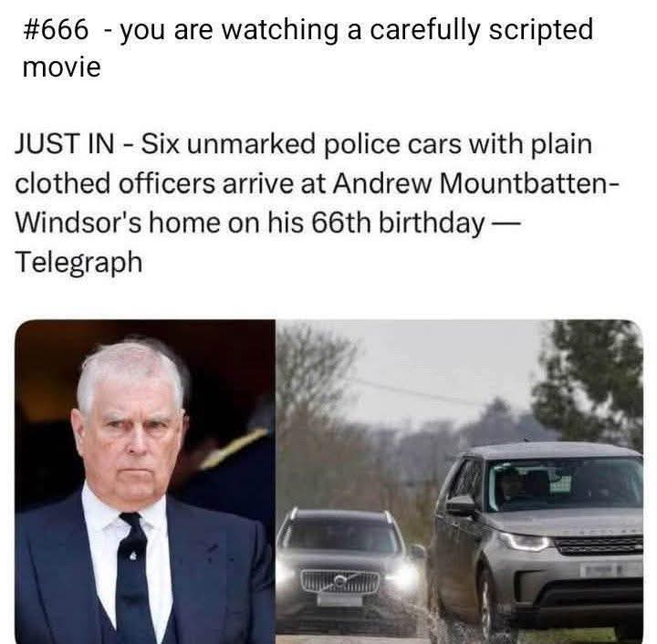The width and height of the screenshot is (657, 644).
Task: Click the "Andrew Mountbatten-" name text
Action: coord(476,183)
